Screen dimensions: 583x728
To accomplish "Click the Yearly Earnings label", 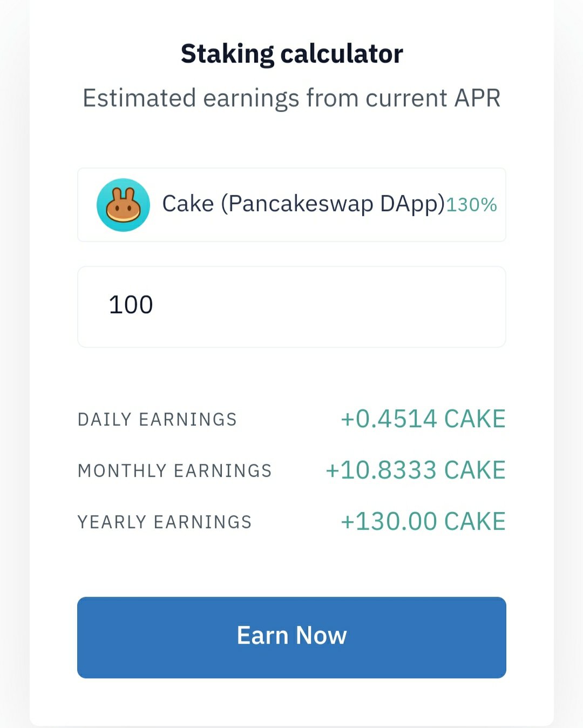I will 165,522.
